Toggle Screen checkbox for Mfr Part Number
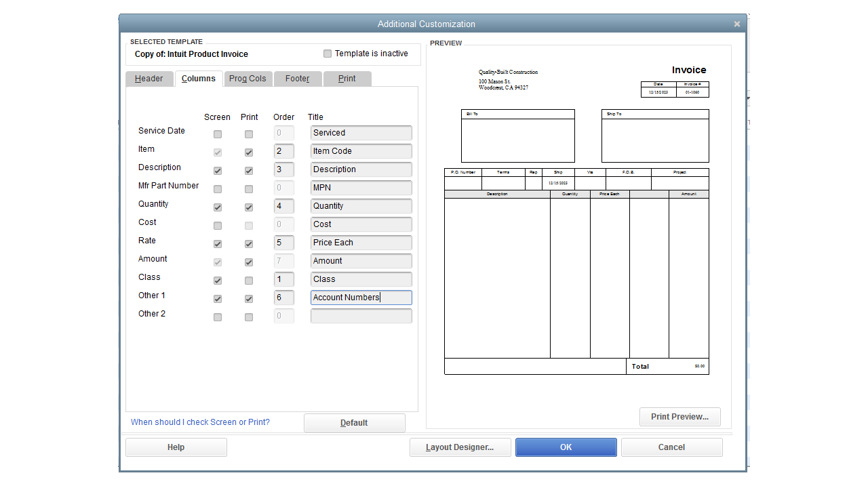 point(218,189)
